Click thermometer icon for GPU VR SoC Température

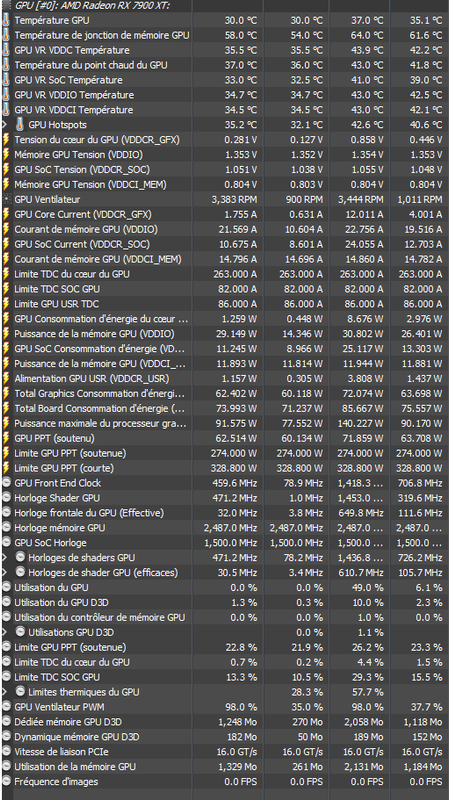(6, 80)
